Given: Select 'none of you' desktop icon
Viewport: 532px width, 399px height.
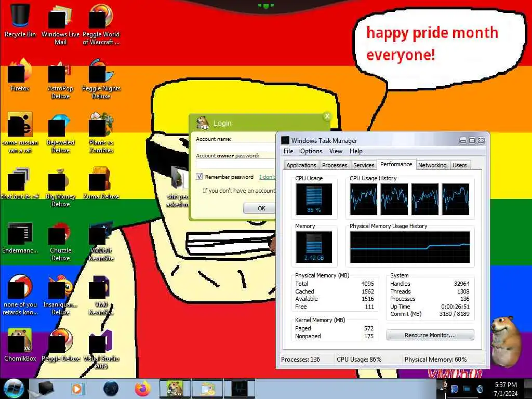Looking at the screenshot, I should (20, 295).
